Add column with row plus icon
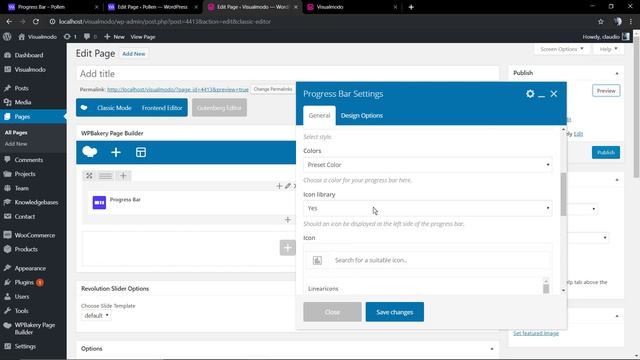Viewport: 640px width, 360px height. point(123,176)
